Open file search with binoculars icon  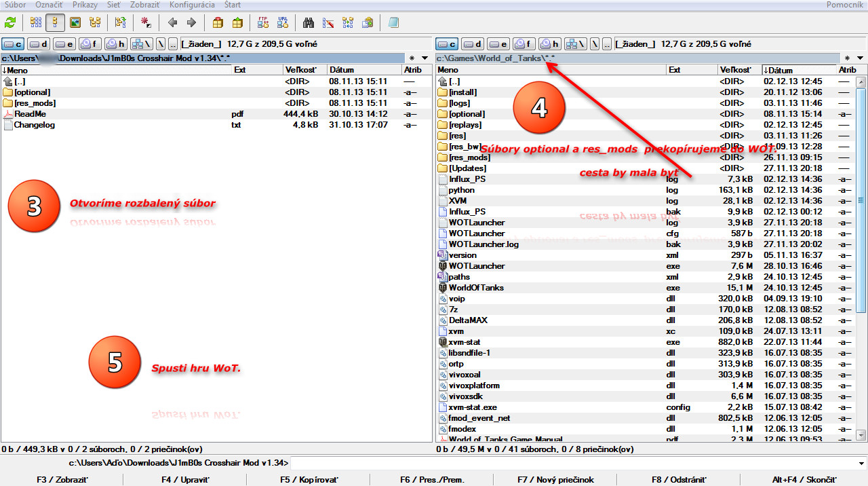click(309, 22)
